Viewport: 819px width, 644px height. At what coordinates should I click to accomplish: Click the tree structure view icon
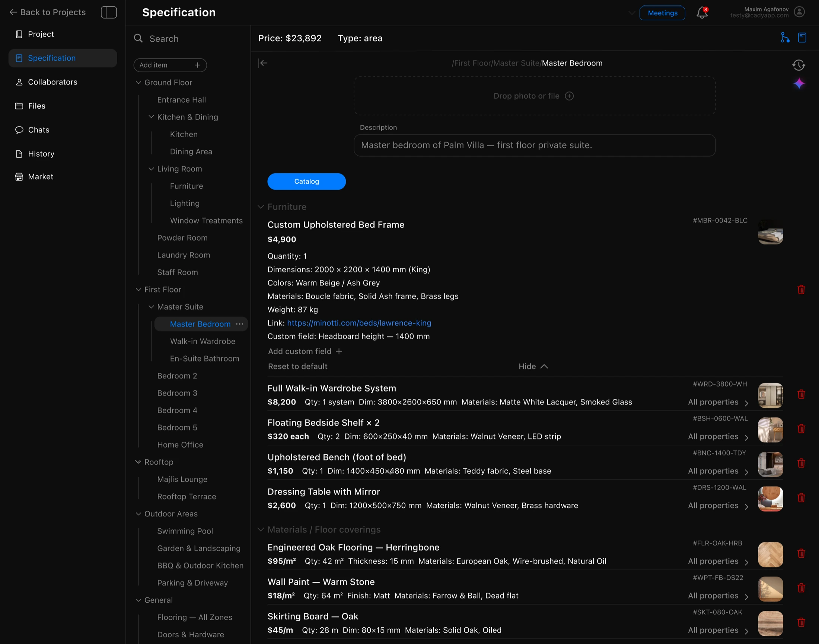[785, 38]
